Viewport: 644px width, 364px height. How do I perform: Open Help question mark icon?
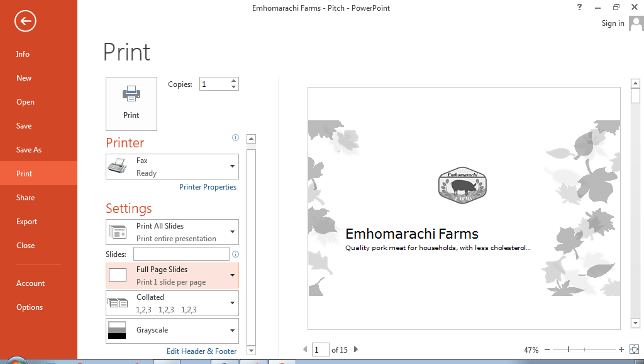(579, 7)
